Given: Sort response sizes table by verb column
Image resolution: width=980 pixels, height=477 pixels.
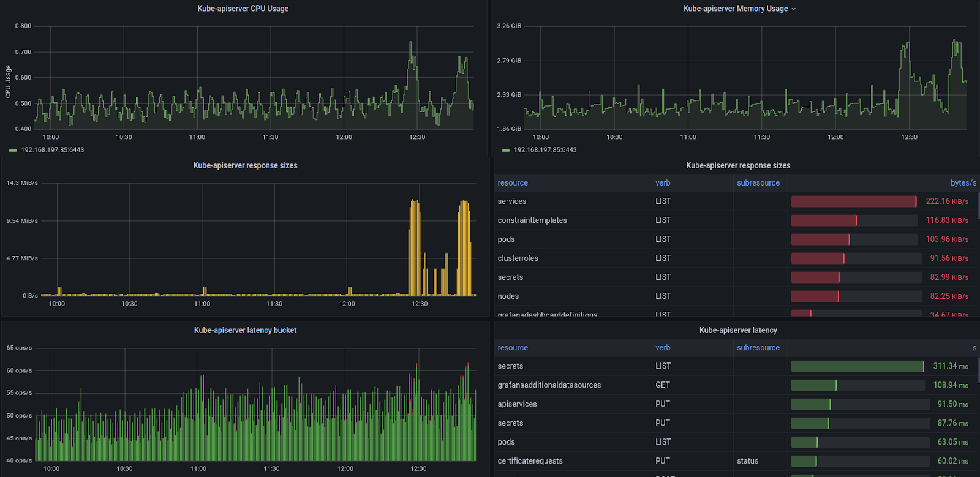Looking at the screenshot, I should click(x=663, y=183).
